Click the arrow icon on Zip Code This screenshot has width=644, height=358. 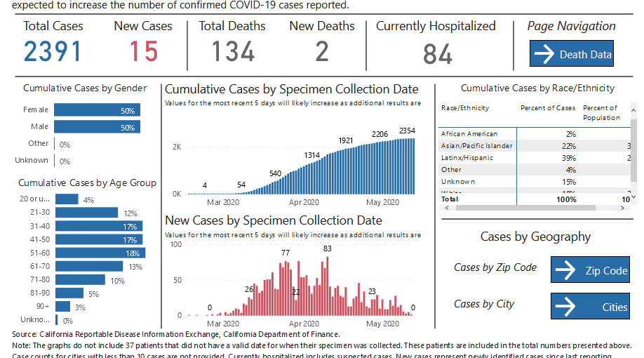[565, 270]
